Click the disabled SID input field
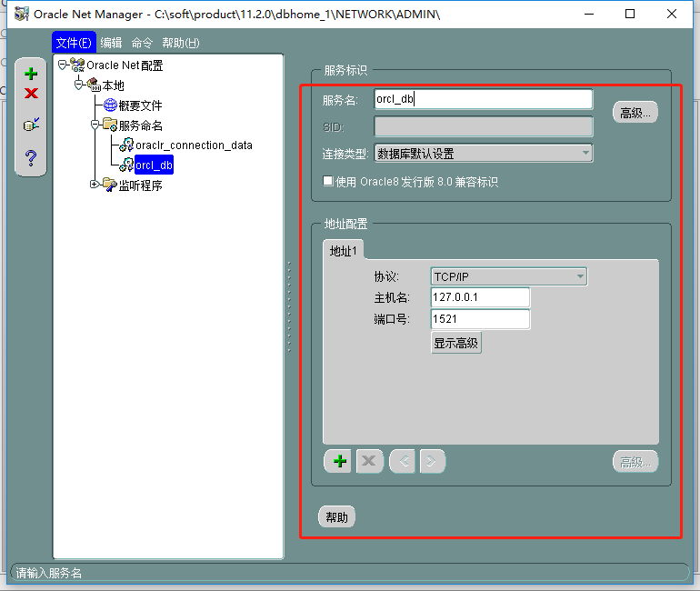 tap(484, 126)
